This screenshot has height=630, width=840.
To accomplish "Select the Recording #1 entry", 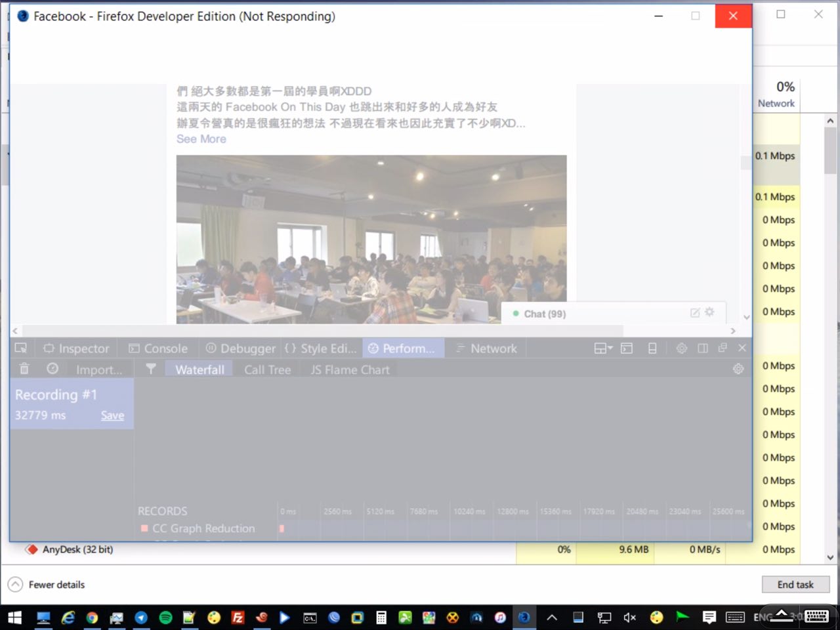I will coord(56,395).
